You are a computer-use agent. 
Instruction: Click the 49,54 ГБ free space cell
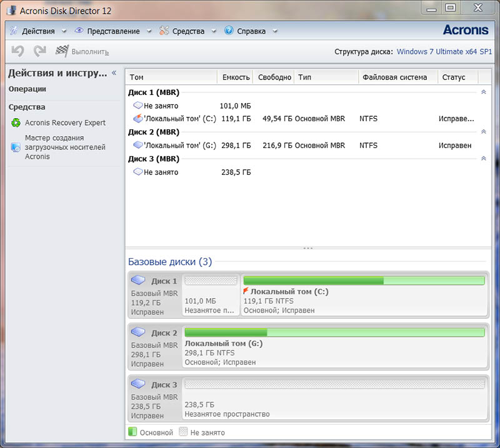point(277,119)
